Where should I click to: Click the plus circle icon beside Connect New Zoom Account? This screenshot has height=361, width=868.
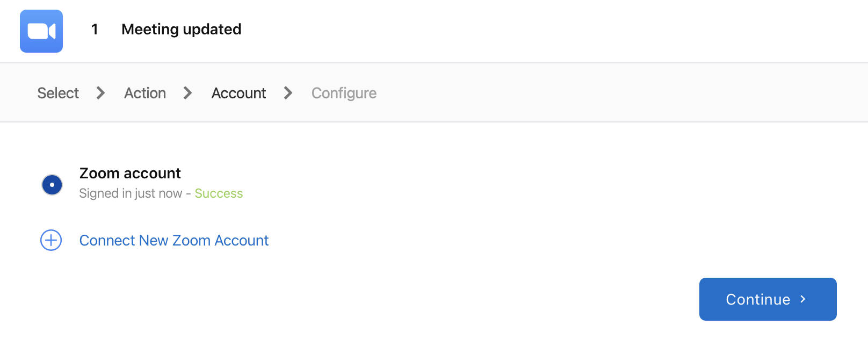pyautogui.click(x=50, y=240)
